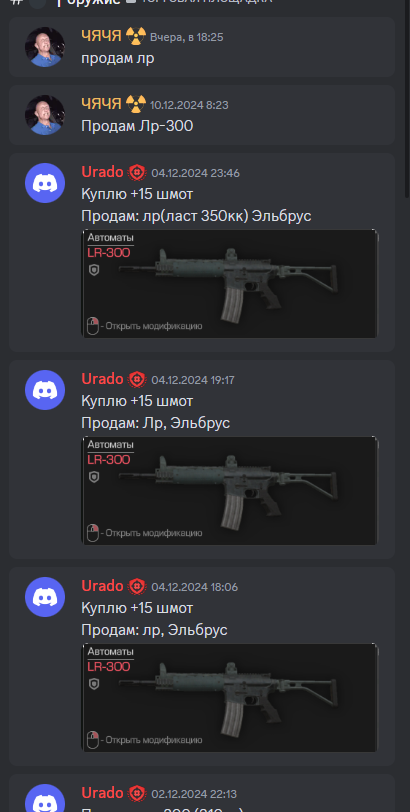Click Urado's Discord avatar at 19:17 post
Screen dimensions: 410x812
click(45, 390)
